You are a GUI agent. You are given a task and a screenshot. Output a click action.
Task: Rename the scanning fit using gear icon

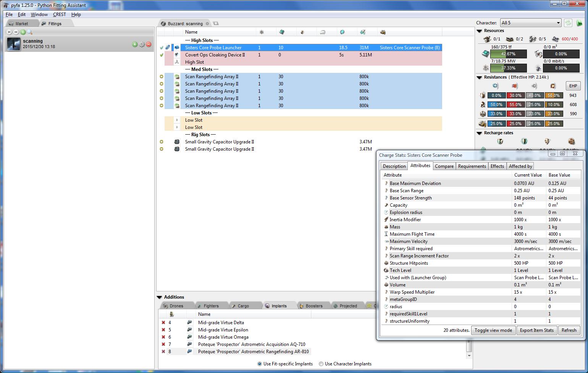point(142,44)
